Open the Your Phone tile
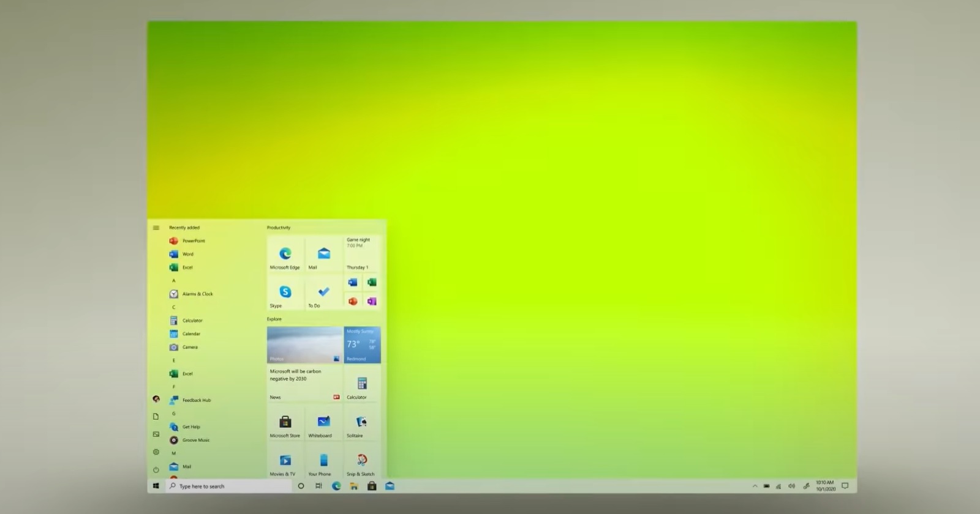This screenshot has width=980, height=514. click(323, 461)
